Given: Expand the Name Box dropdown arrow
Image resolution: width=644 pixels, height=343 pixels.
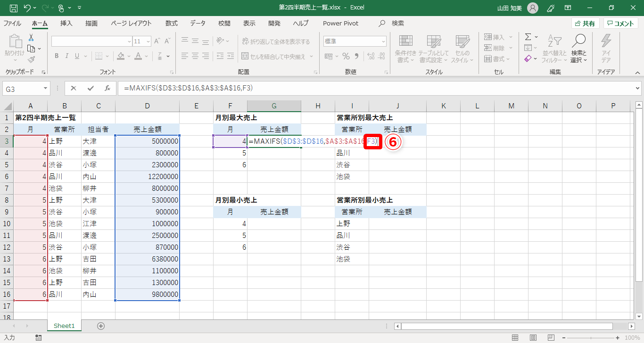Looking at the screenshot, I should [x=45, y=88].
